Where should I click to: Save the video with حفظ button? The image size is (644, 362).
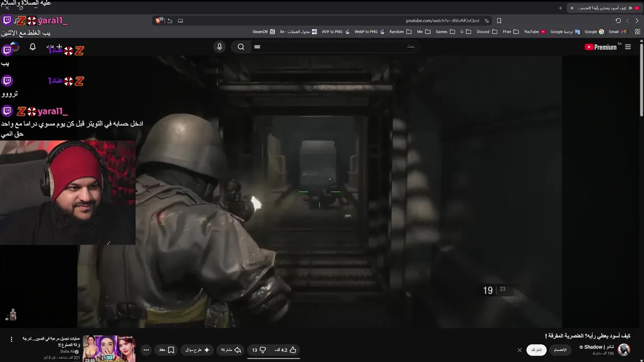167,350
